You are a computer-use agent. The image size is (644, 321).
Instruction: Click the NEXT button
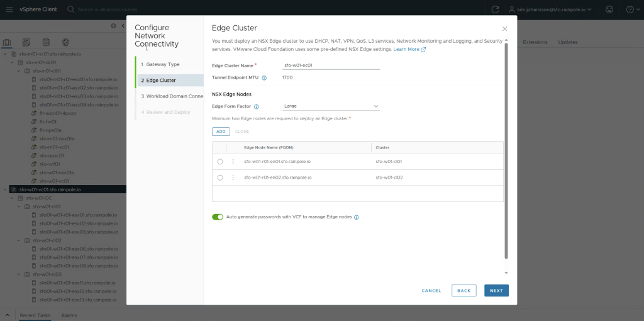coord(496,291)
